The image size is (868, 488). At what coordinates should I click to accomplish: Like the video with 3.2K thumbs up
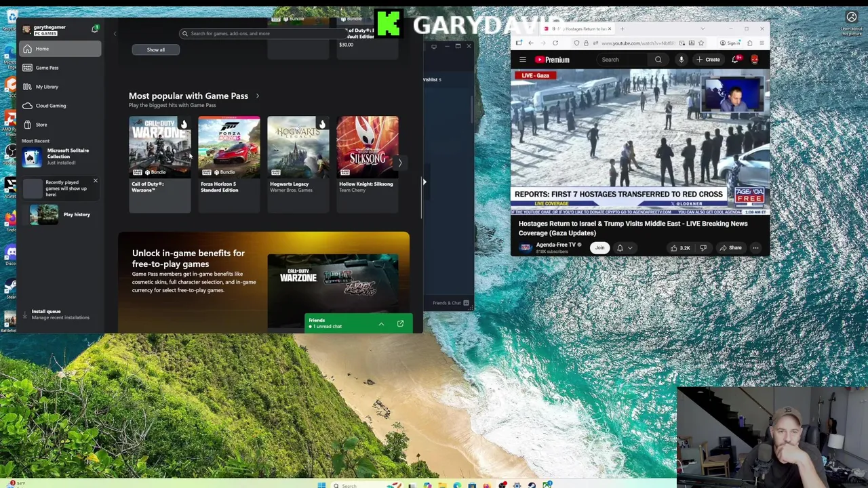(679, 248)
